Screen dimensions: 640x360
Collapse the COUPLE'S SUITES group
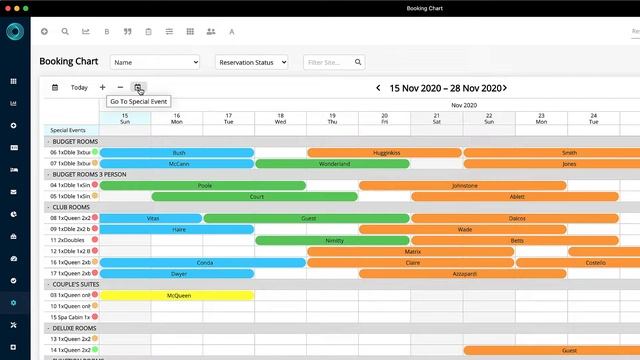point(48,284)
